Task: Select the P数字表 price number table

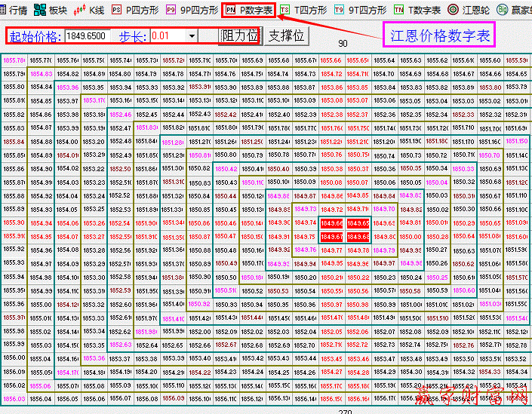Action: (x=250, y=10)
